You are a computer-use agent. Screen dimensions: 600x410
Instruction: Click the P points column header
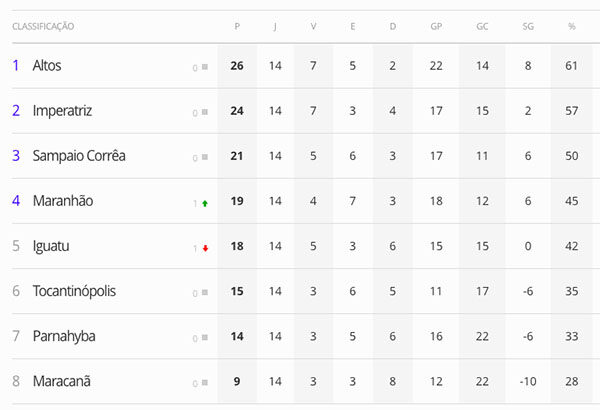click(x=237, y=26)
